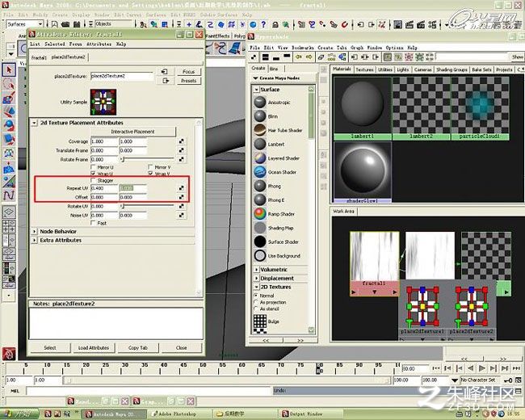This screenshot has width=525, height=420.
Task: Click the Focus button
Action: click(188, 72)
